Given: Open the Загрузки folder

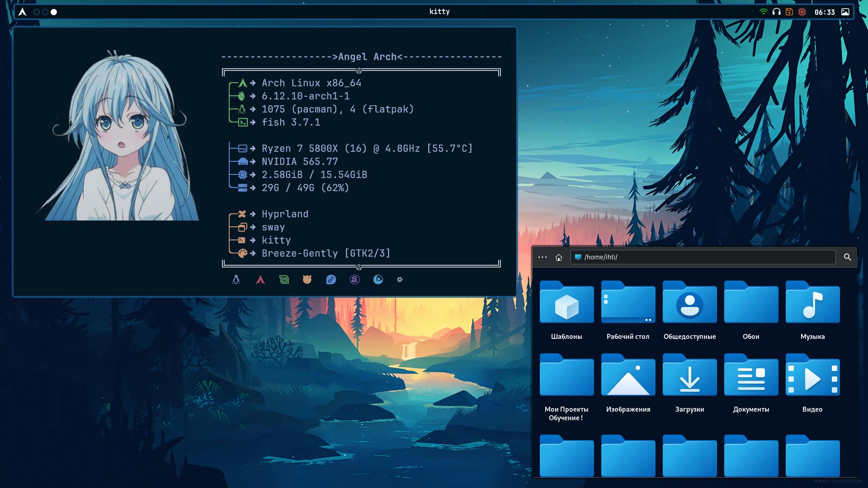Looking at the screenshot, I should click(x=689, y=376).
